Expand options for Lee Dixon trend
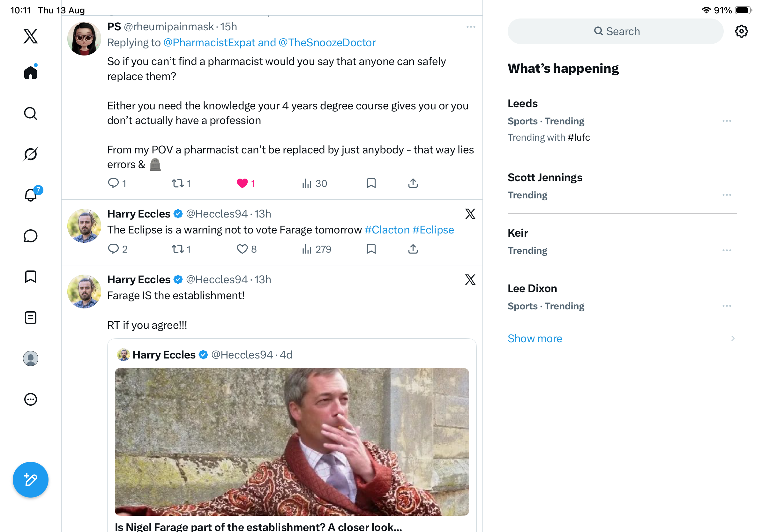 tap(727, 306)
